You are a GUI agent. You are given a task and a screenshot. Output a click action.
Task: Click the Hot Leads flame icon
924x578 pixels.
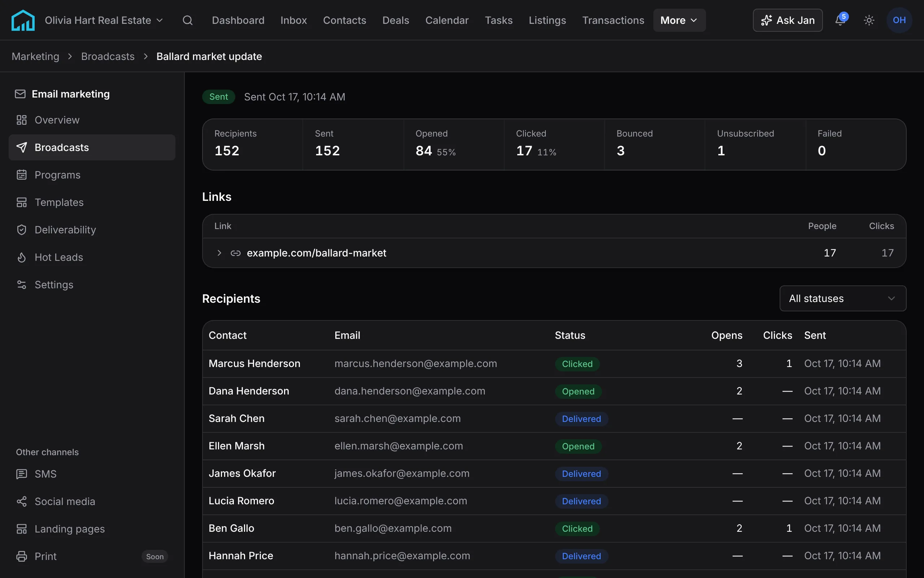(22, 257)
